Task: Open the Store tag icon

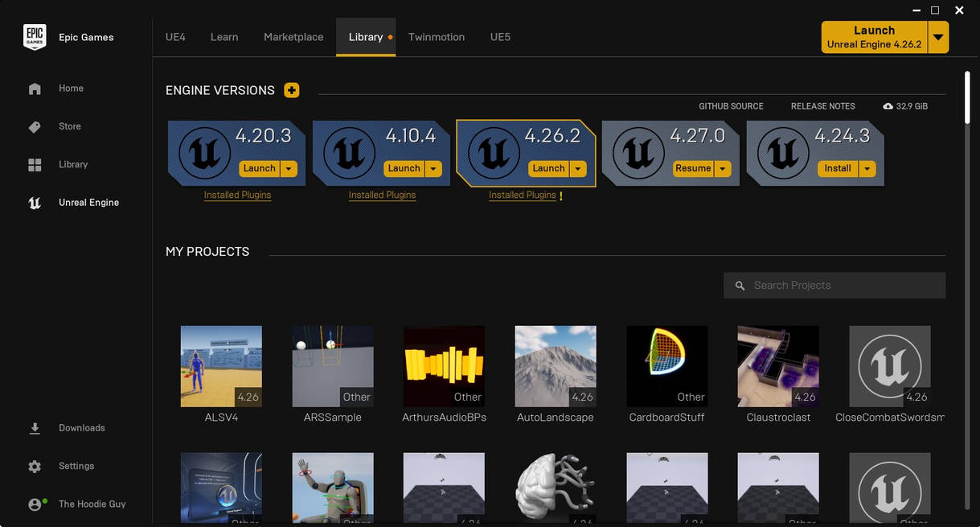Action: [35, 127]
